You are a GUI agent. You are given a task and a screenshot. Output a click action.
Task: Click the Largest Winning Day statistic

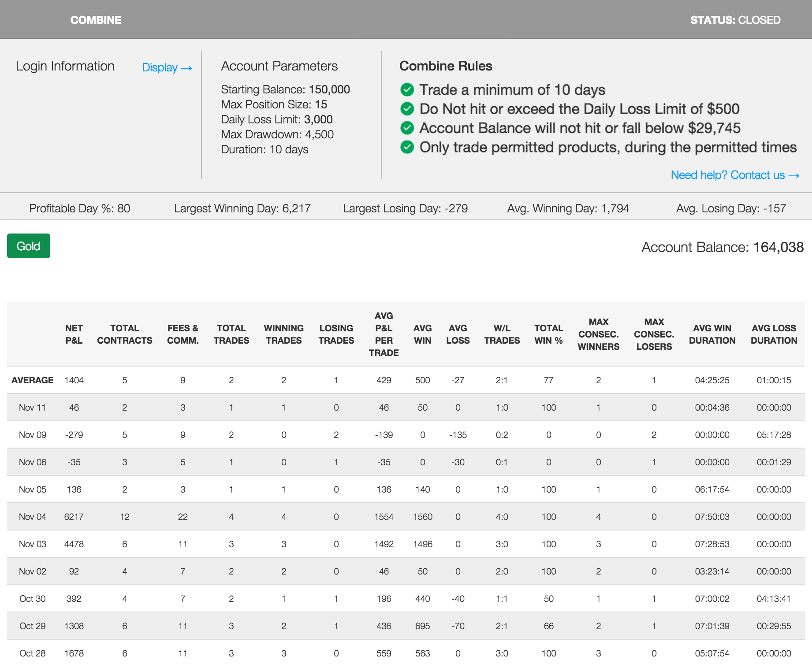point(242,209)
